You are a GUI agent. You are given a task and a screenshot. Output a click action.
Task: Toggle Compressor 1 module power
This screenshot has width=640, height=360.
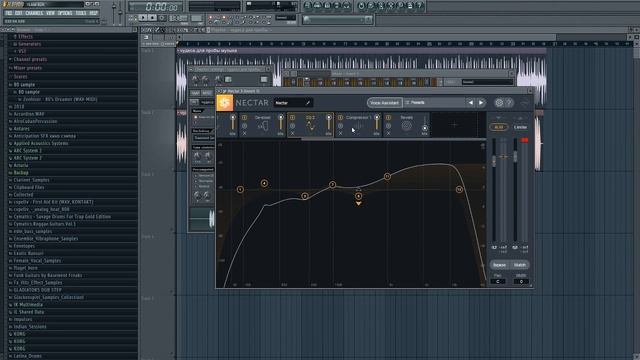[340, 118]
